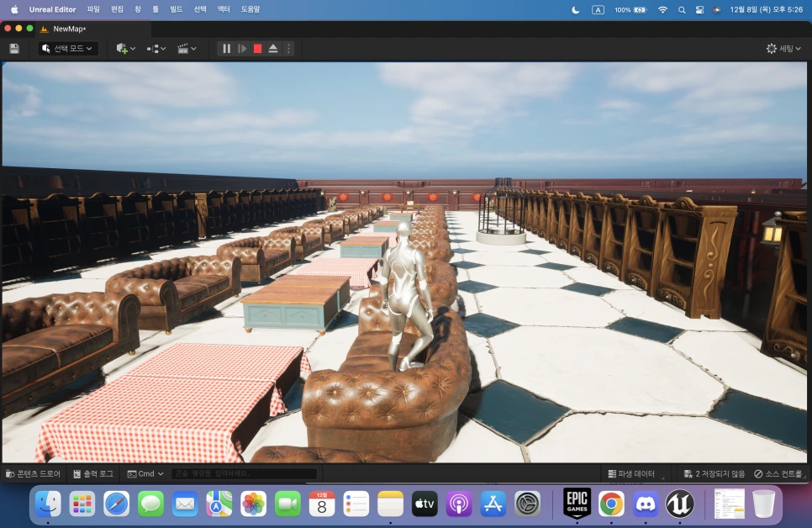Open the cinematics clapperboard dropdown
The image size is (812, 528).
(x=187, y=48)
